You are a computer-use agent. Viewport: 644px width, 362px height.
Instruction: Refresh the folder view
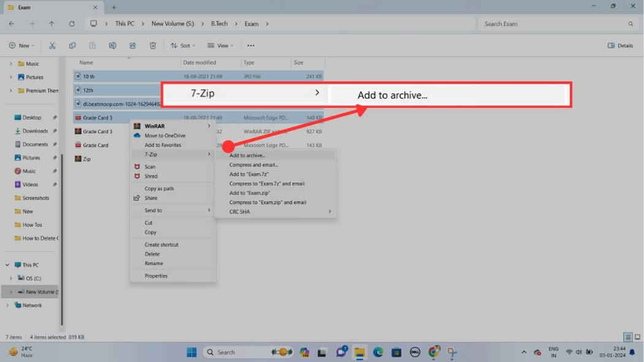coord(72,24)
